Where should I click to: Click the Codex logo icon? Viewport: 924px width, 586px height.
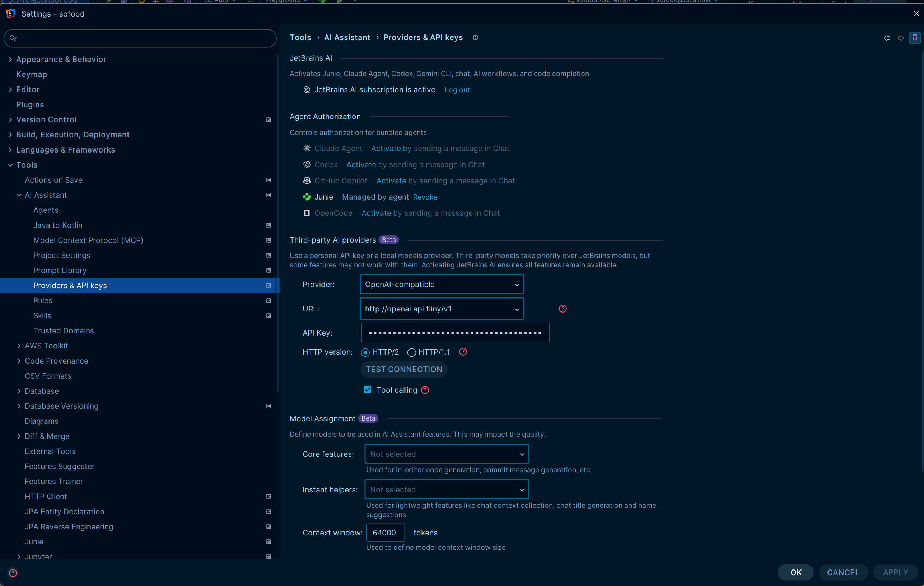pyautogui.click(x=307, y=164)
